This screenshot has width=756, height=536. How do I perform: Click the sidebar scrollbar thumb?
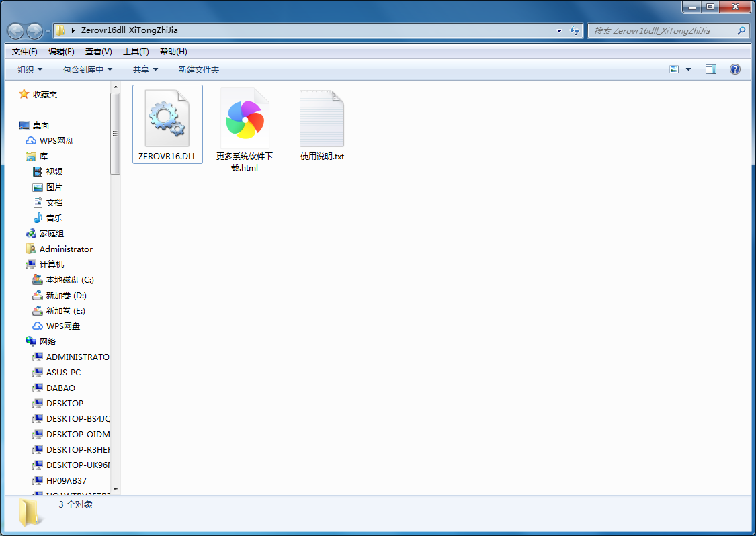tap(115, 134)
